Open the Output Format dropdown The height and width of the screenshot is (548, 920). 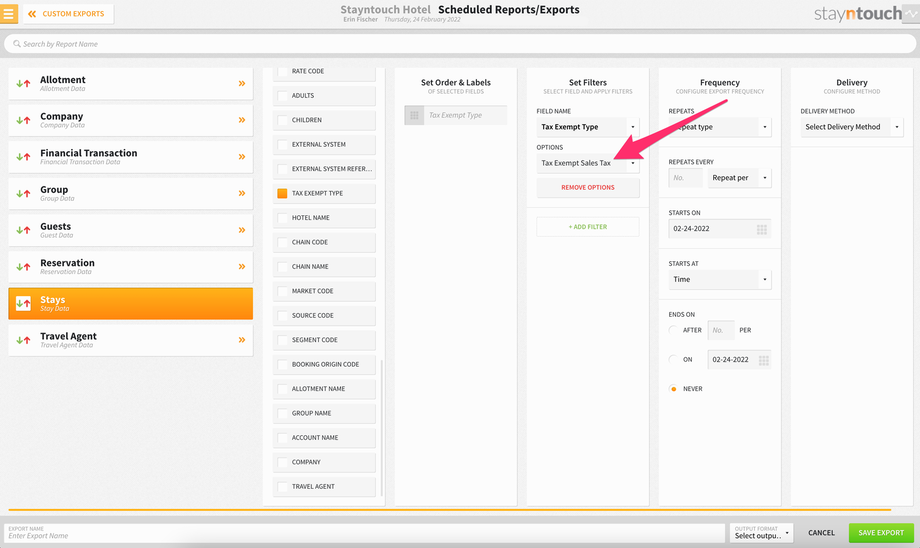pyautogui.click(x=762, y=533)
